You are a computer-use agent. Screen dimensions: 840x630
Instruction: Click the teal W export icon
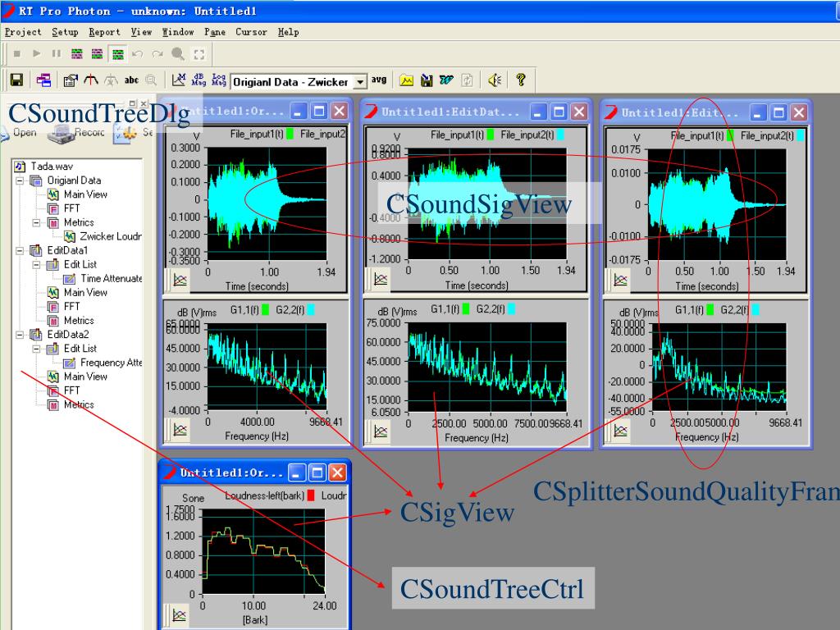coord(446,80)
